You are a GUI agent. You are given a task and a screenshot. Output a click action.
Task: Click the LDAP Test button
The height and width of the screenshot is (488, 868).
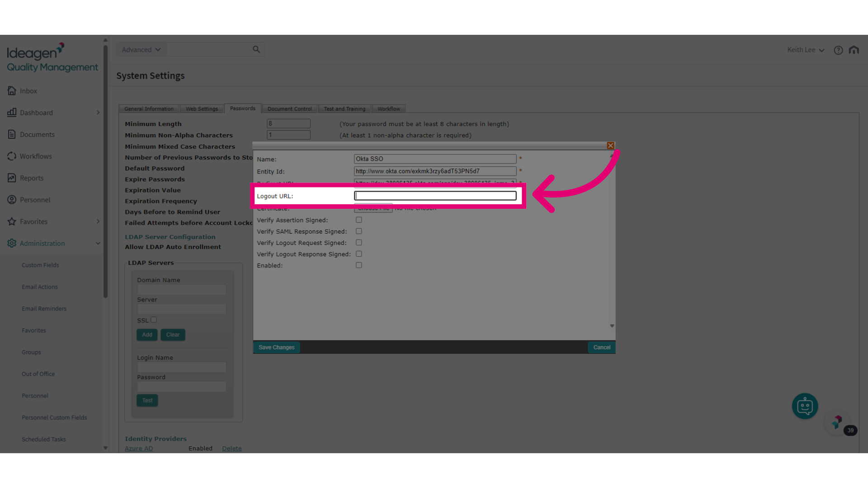pyautogui.click(x=147, y=400)
